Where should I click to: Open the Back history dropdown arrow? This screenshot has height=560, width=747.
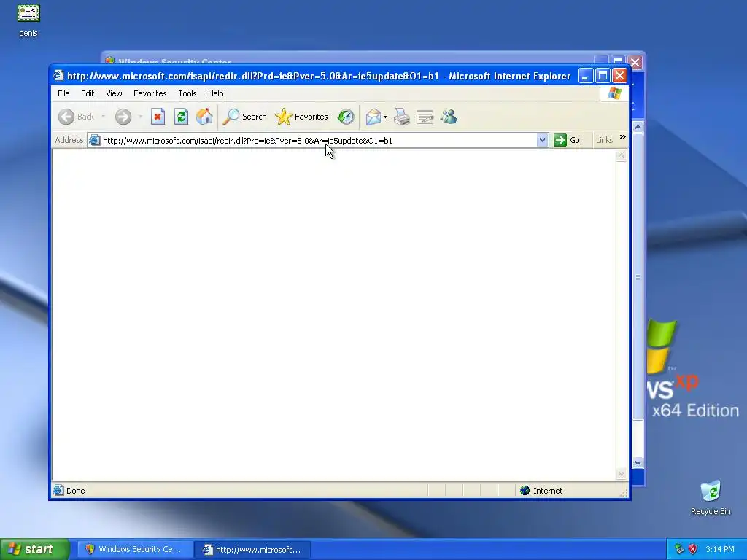click(103, 117)
